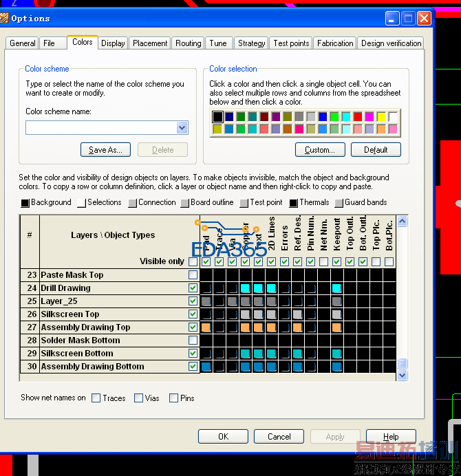The height and width of the screenshot is (476, 461).
Task: Click into Color scheme name field
Action: (x=101, y=127)
